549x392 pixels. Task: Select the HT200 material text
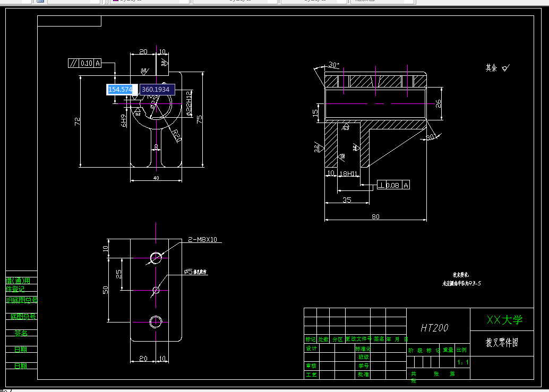pos(434,328)
